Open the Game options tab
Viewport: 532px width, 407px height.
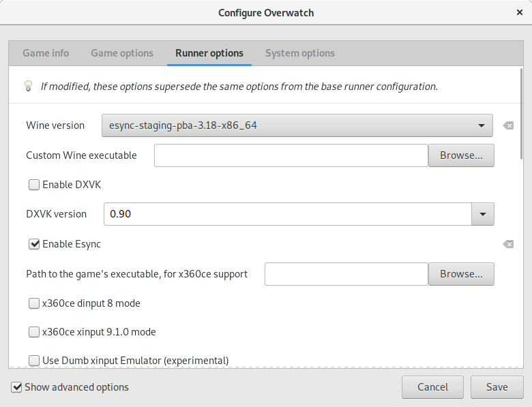(122, 53)
